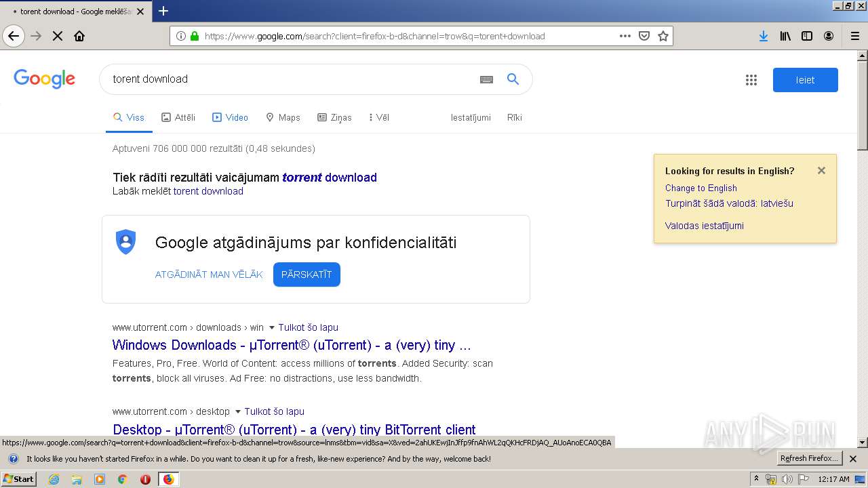The height and width of the screenshot is (488, 868).
Task: Expand the Vēl more menu
Action: point(379,117)
